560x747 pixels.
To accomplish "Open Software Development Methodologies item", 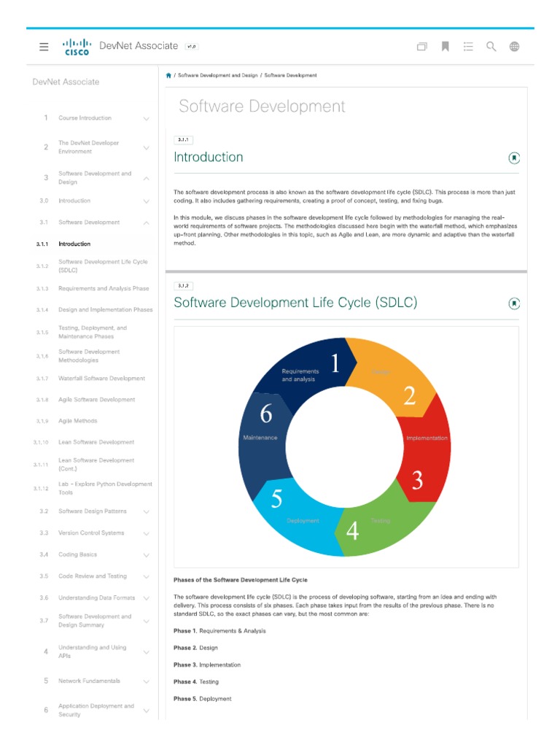I will point(89,356).
